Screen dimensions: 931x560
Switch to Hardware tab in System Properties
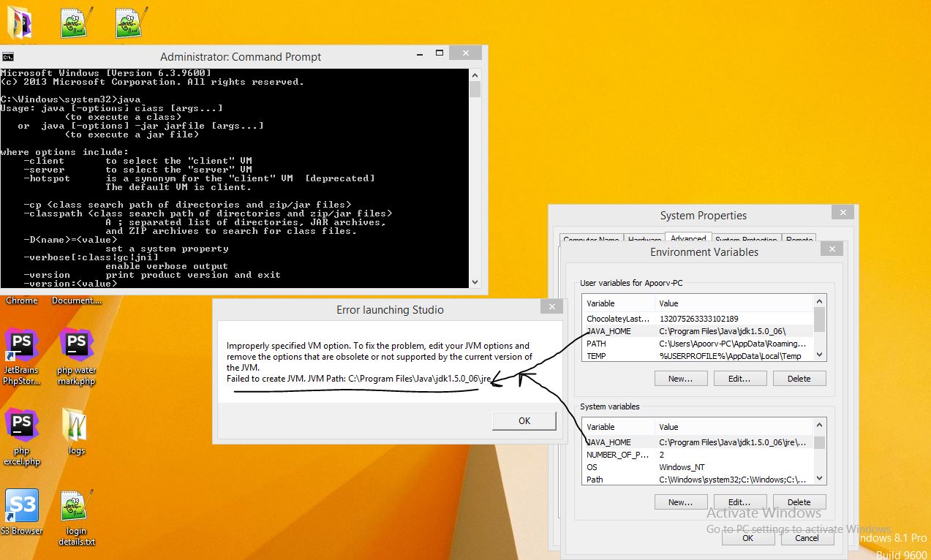[x=644, y=240]
